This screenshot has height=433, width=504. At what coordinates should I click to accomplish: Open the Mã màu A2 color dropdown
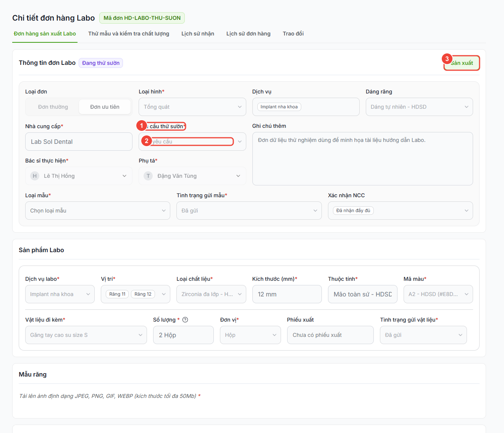click(438, 294)
